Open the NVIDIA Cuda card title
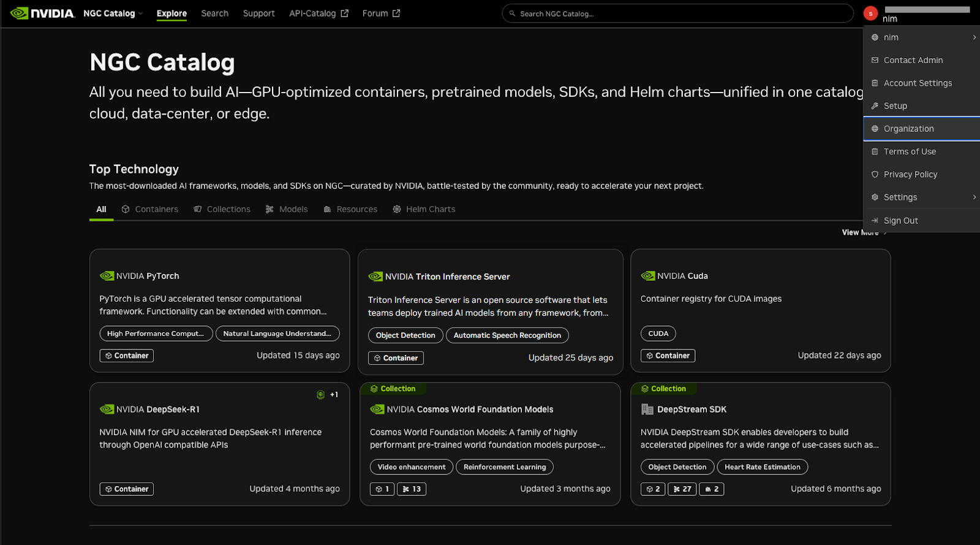980x545 pixels. (682, 276)
